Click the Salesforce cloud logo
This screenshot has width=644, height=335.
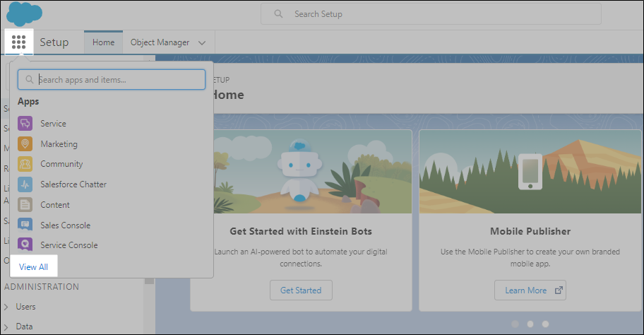click(25, 13)
